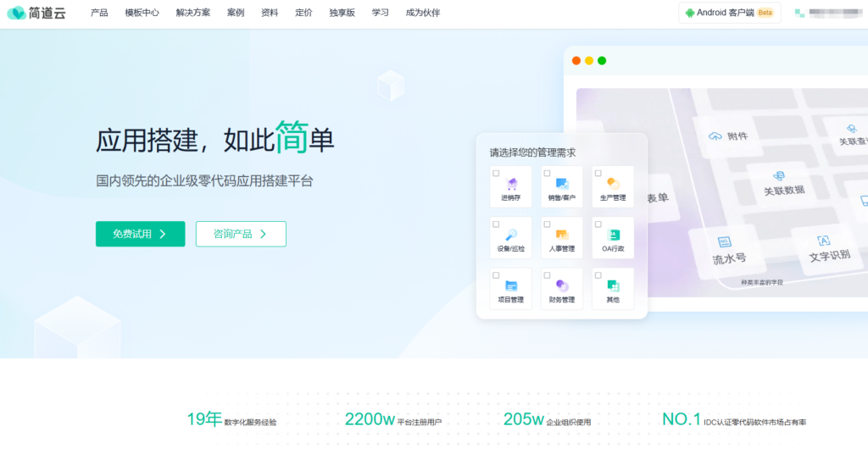Click the 附件 cloud upload icon
The width and height of the screenshot is (868, 460).
click(715, 136)
